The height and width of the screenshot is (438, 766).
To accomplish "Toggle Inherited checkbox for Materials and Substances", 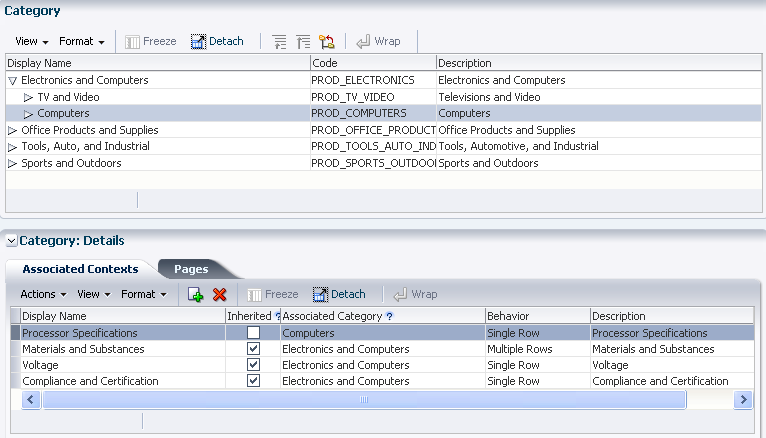I will tap(253, 349).
